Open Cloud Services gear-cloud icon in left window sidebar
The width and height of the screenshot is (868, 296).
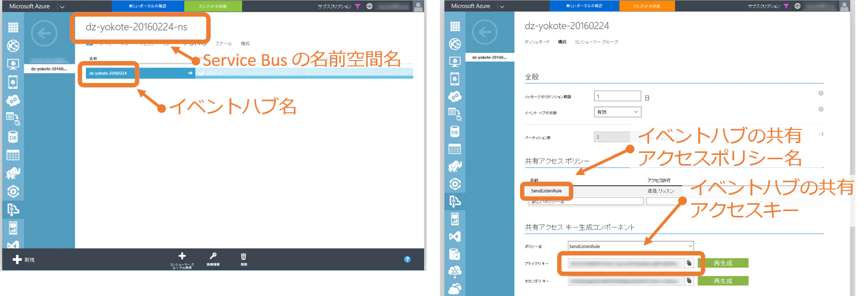coord(13,101)
